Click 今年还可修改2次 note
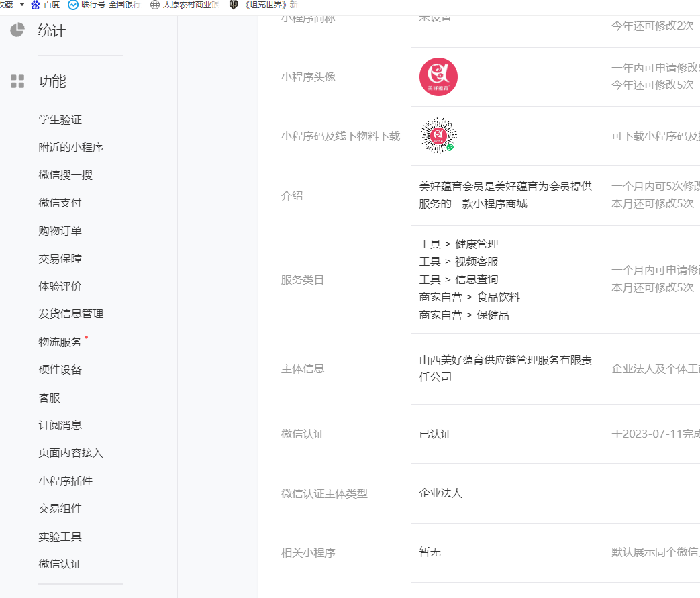Screen dimensions: 700x598 click(x=652, y=26)
